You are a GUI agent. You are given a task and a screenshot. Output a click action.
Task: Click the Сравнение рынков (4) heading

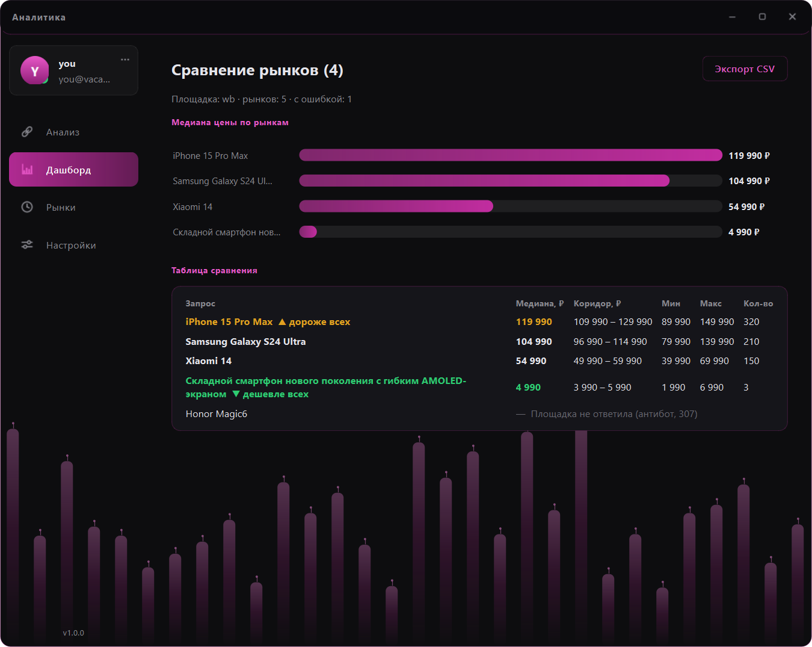257,70
